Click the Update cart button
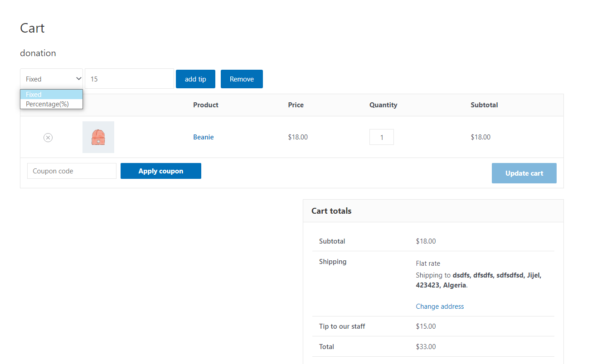This screenshot has width=592, height=364. [524, 173]
